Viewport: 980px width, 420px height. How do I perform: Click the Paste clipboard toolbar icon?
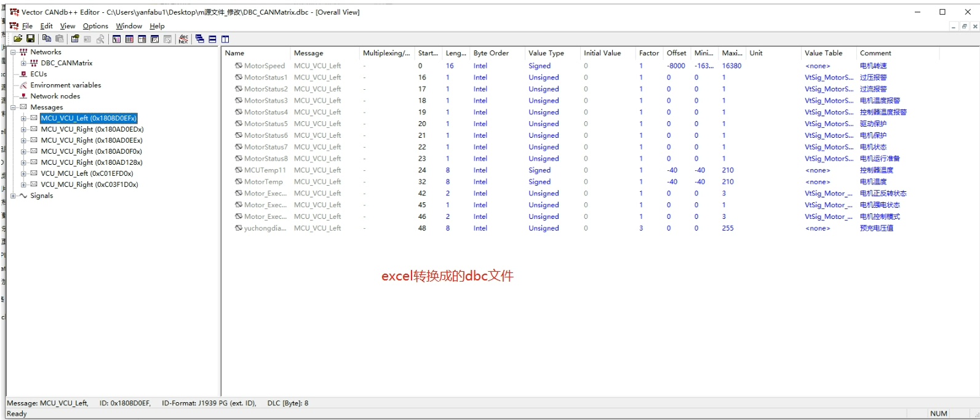[59, 39]
